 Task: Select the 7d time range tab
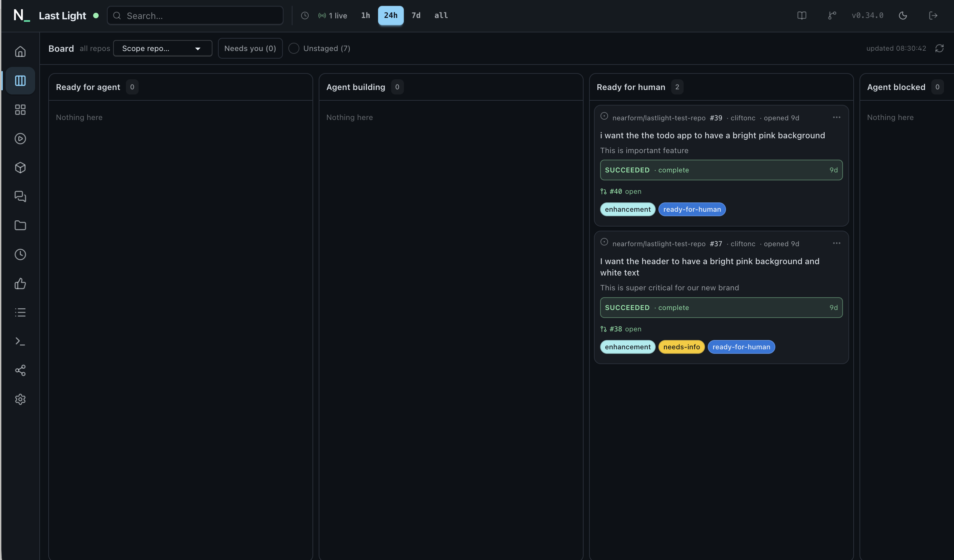tap(416, 16)
